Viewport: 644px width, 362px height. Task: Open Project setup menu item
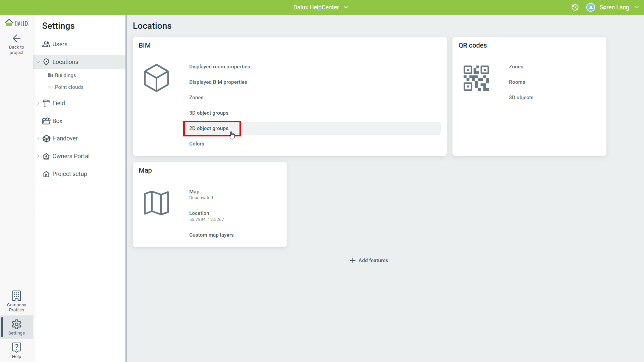(x=69, y=174)
